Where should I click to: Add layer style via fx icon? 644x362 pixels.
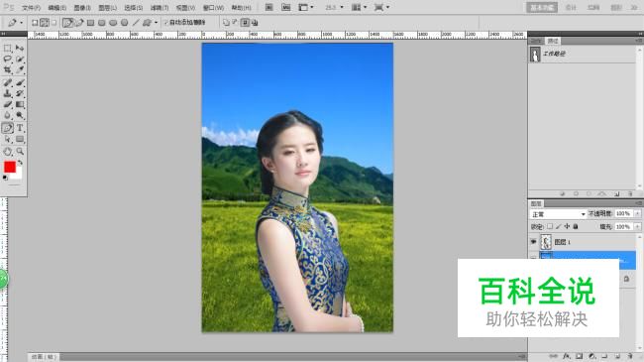click(x=567, y=356)
